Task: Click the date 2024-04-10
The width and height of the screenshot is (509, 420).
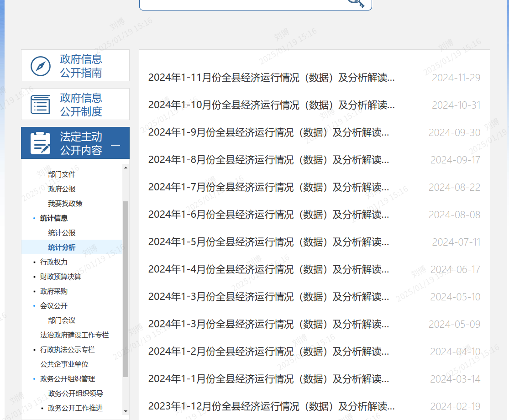Action: 455,352
